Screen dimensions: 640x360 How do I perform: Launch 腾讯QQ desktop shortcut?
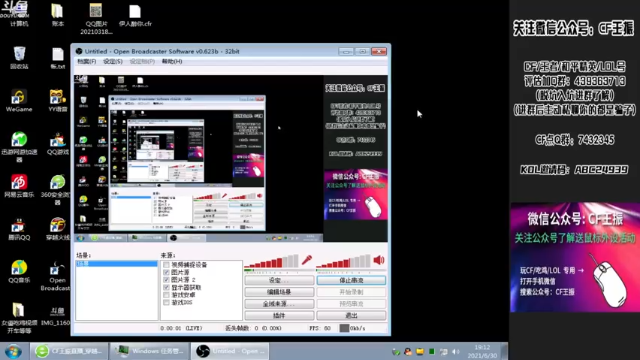19,229
